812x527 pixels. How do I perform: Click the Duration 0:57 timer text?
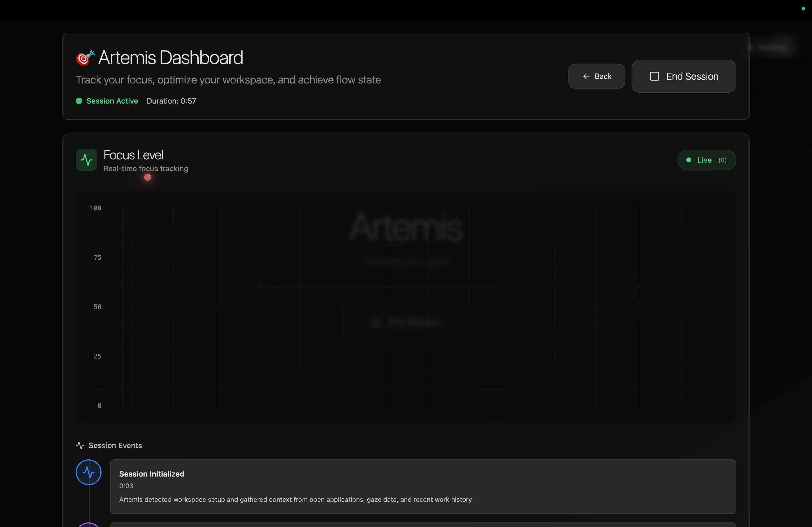(x=171, y=101)
